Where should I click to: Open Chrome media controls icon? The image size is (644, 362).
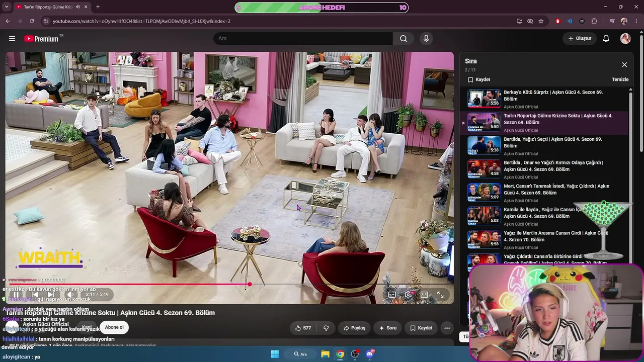tap(612, 21)
